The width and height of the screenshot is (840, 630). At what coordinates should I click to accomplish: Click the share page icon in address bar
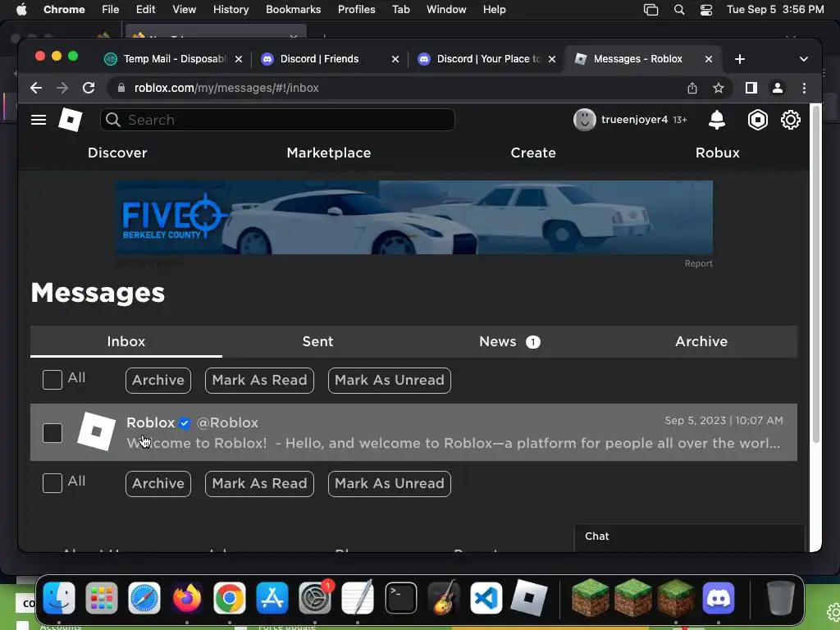[692, 88]
